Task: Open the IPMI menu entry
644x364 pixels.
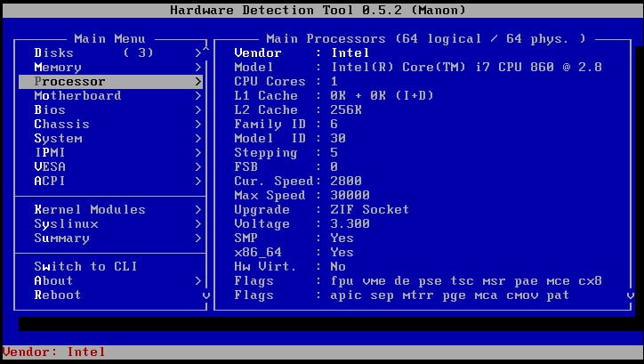Action: [x=110, y=152]
